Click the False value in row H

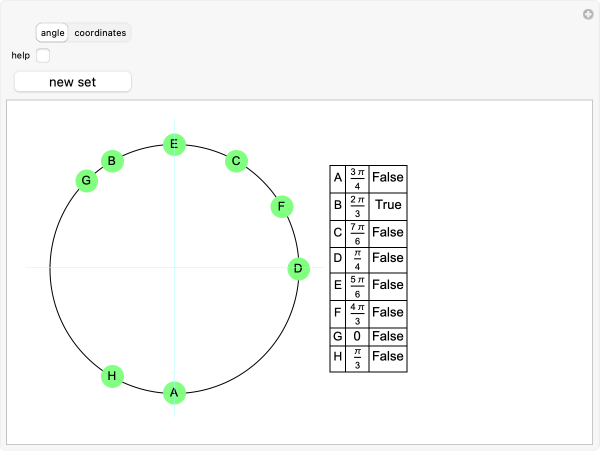coord(388,357)
